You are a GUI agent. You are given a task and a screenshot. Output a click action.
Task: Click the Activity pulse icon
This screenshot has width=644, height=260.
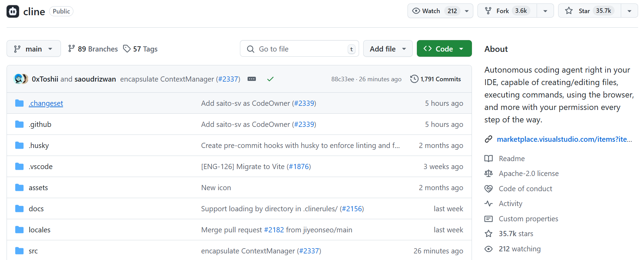(x=489, y=204)
